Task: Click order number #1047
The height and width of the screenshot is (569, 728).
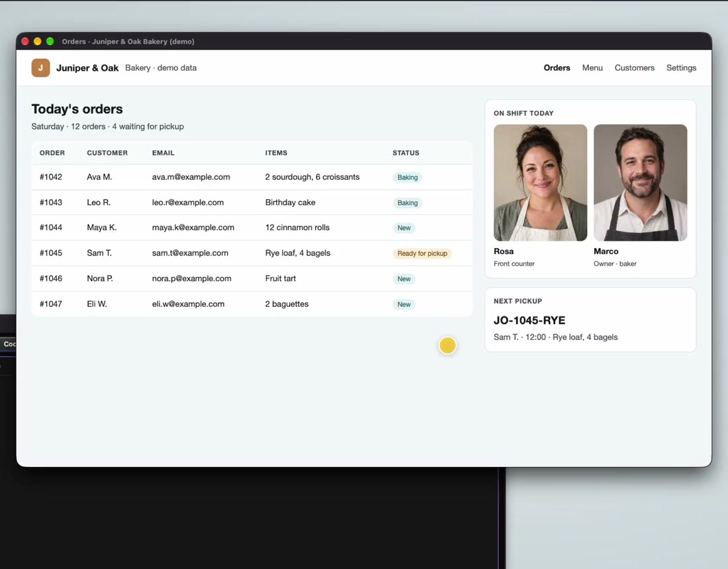Action: 50,304
